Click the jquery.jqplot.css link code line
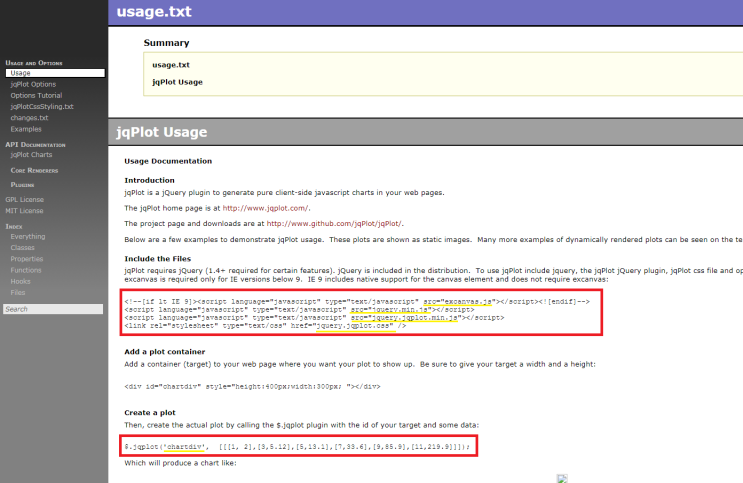 point(265,326)
